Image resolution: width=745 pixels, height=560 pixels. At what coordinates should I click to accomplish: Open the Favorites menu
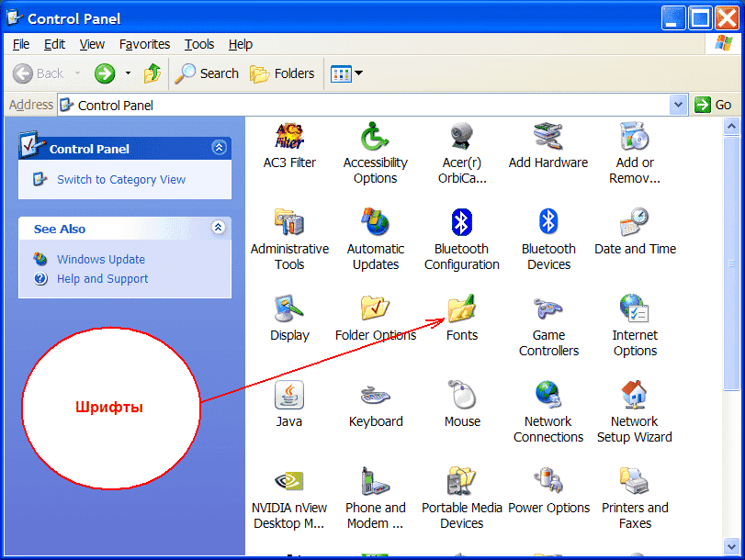coord(144,44)
